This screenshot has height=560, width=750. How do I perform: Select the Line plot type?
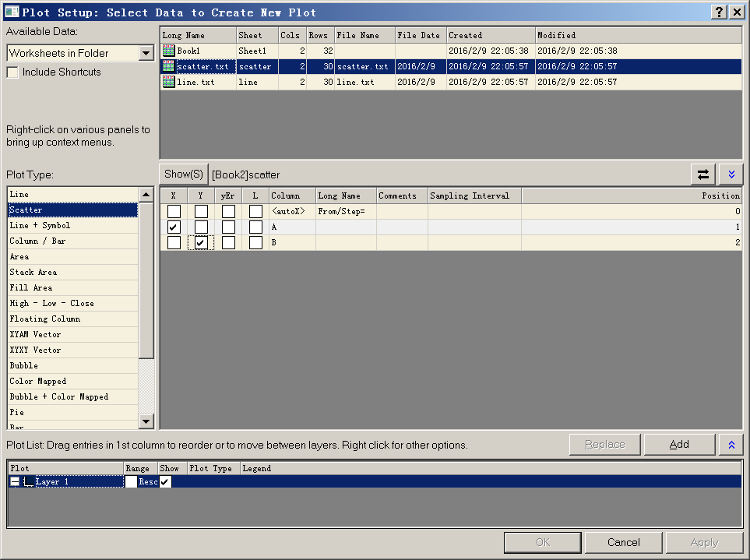point(73,194)
